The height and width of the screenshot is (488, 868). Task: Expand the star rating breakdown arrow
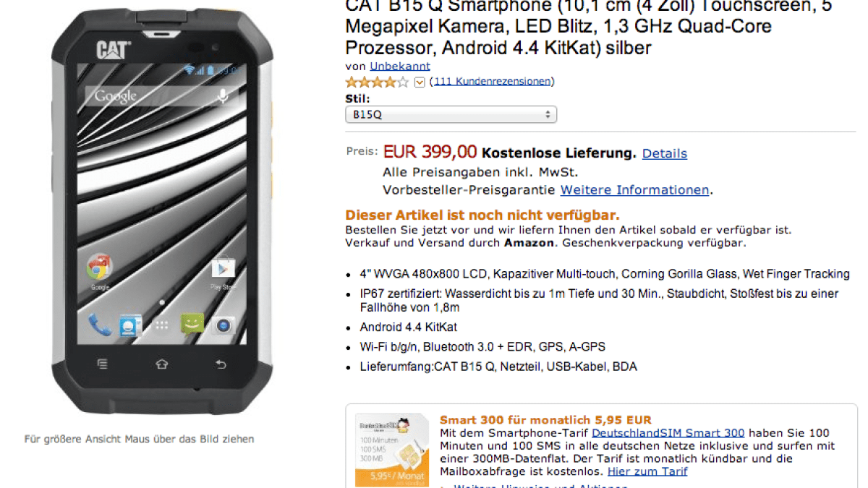coord(420,82)
